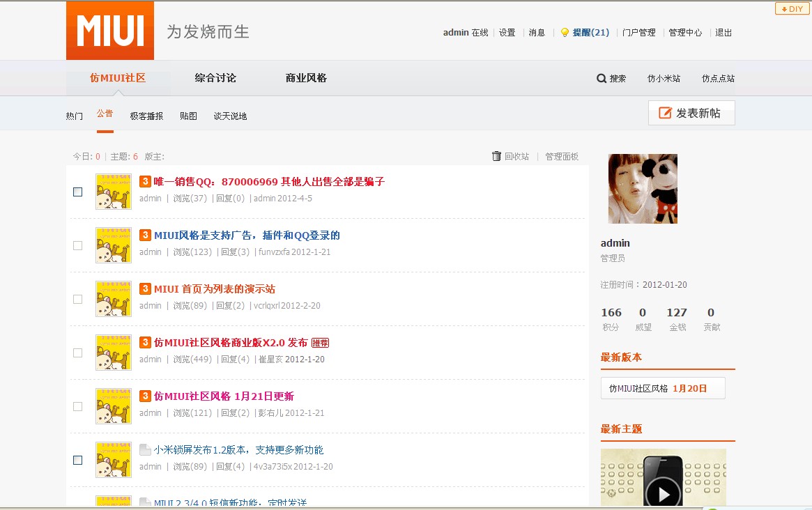The width and height of the screenshot is (812, 510).
Task: Check the box for 1月21日更新 post
Action: coord(77,406)
